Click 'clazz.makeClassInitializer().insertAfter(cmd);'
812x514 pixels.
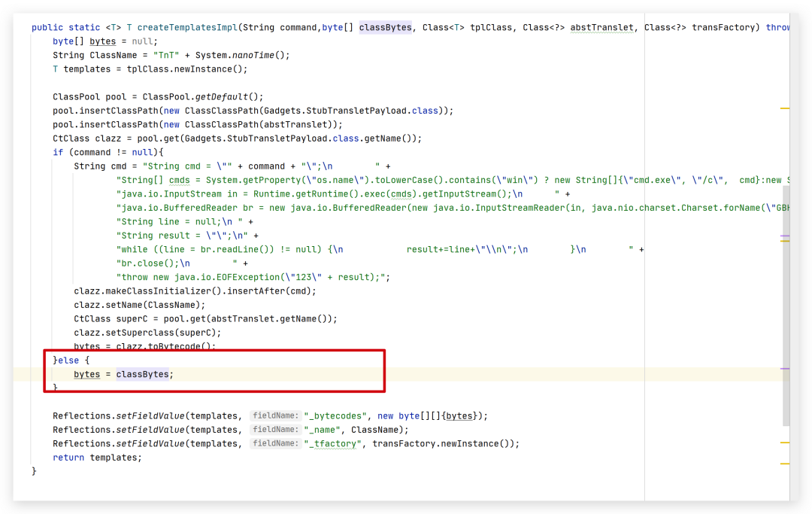coord(195,291)
